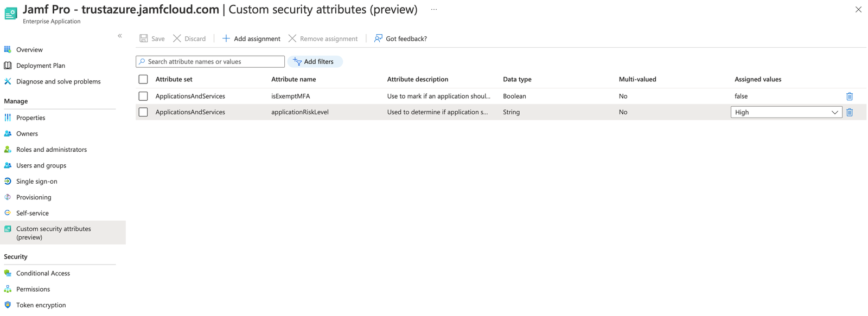Open Self-service in the sidebar
This screenshot has width=868, height=316.
coord(33,213)
